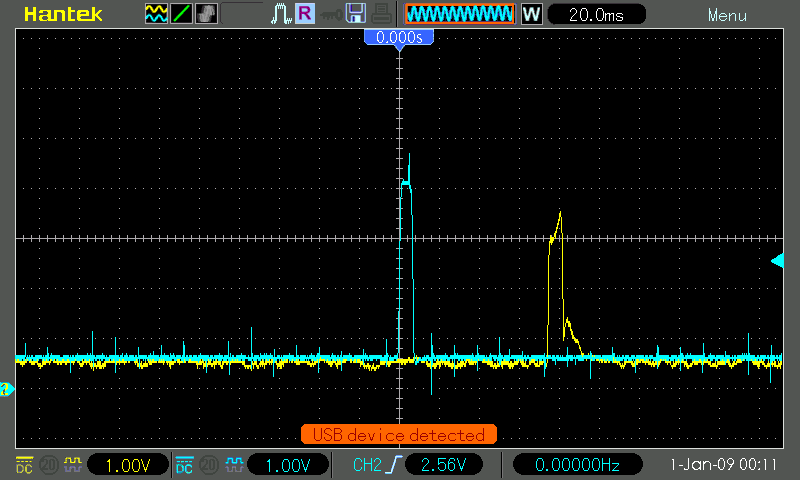
Task: Click the floppy disk save icon
Action: [356, 14]
